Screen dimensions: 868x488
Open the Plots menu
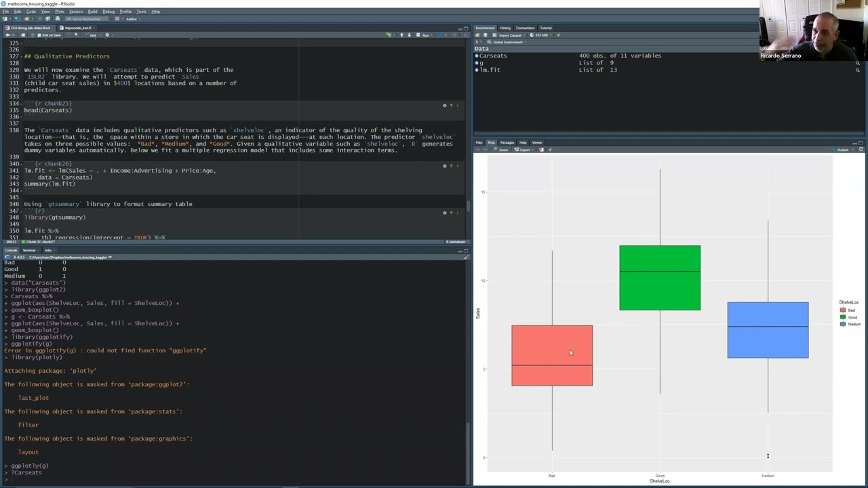coord(60,12)
